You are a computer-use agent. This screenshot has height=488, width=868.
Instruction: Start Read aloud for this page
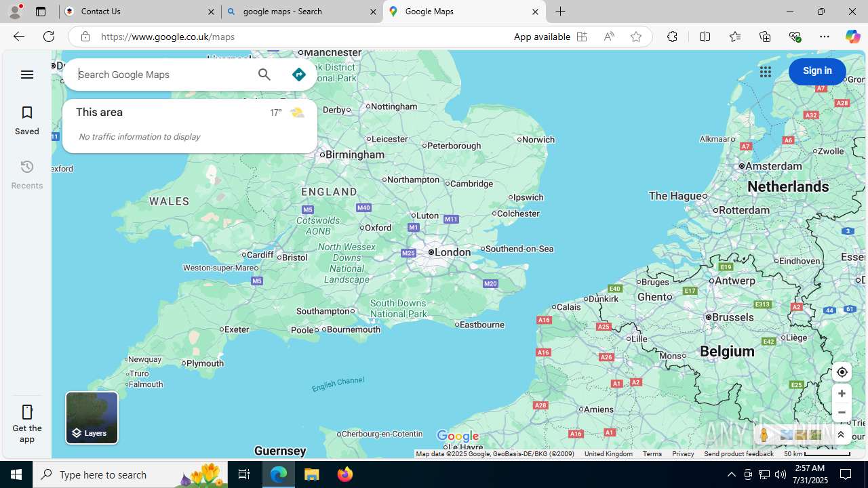point(609,37)
